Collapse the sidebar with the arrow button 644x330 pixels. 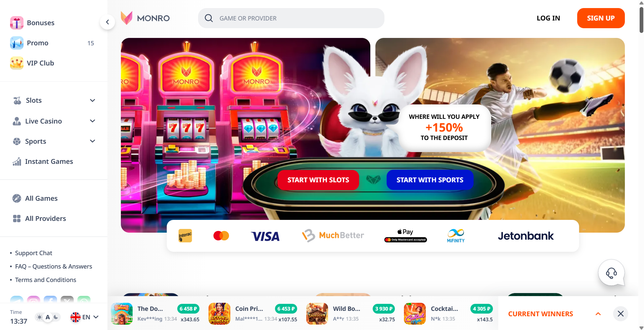click(107, 22)
